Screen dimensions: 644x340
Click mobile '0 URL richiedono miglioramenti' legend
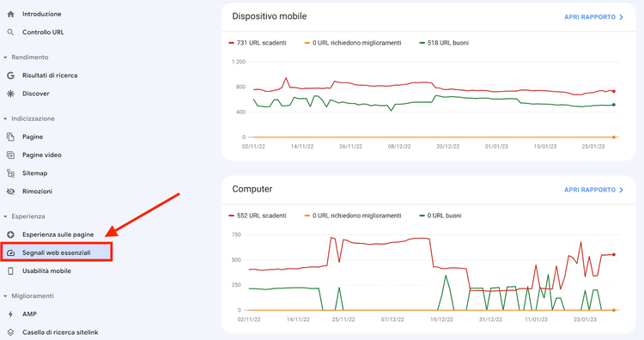[x=353, y=43]
